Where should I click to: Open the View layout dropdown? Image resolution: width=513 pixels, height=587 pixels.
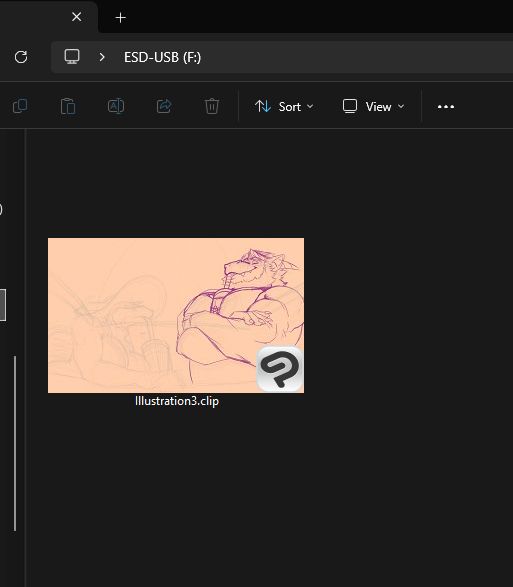click(x=374, y=107)
